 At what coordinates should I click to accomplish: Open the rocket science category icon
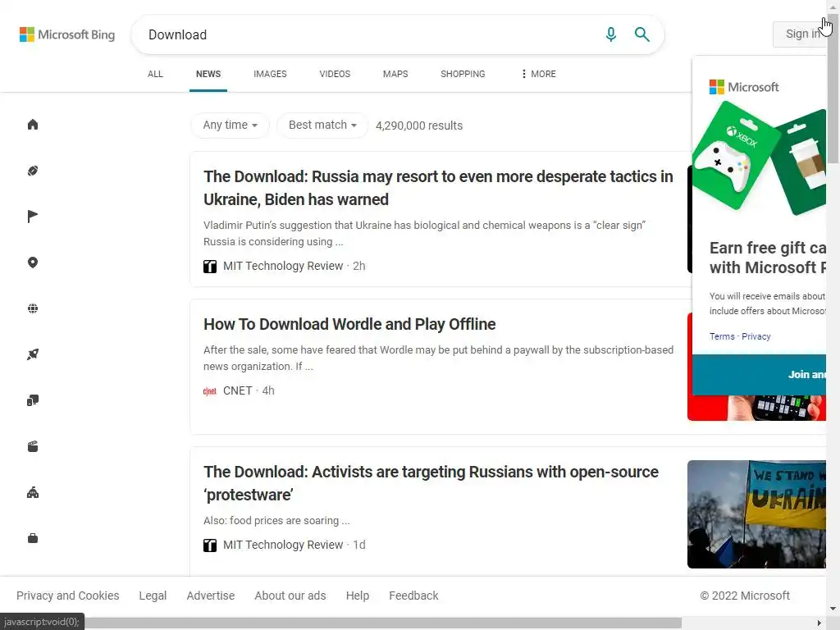[x=33, y=354]
